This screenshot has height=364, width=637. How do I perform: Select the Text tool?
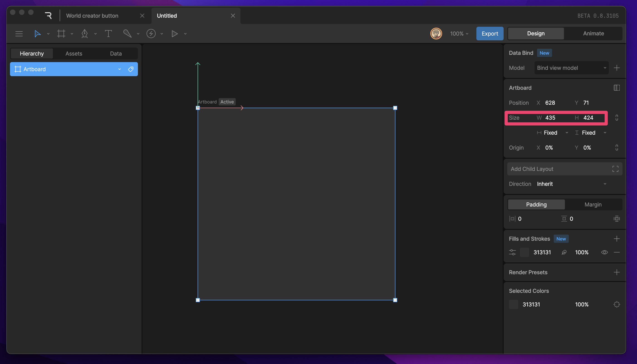[108, 34]
